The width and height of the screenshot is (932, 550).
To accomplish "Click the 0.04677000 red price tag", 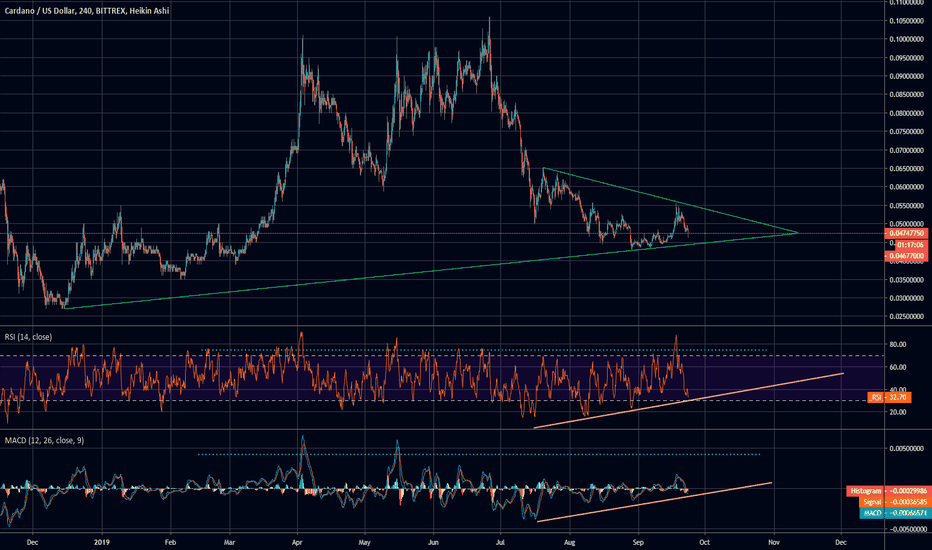I will tap(906, 256).
